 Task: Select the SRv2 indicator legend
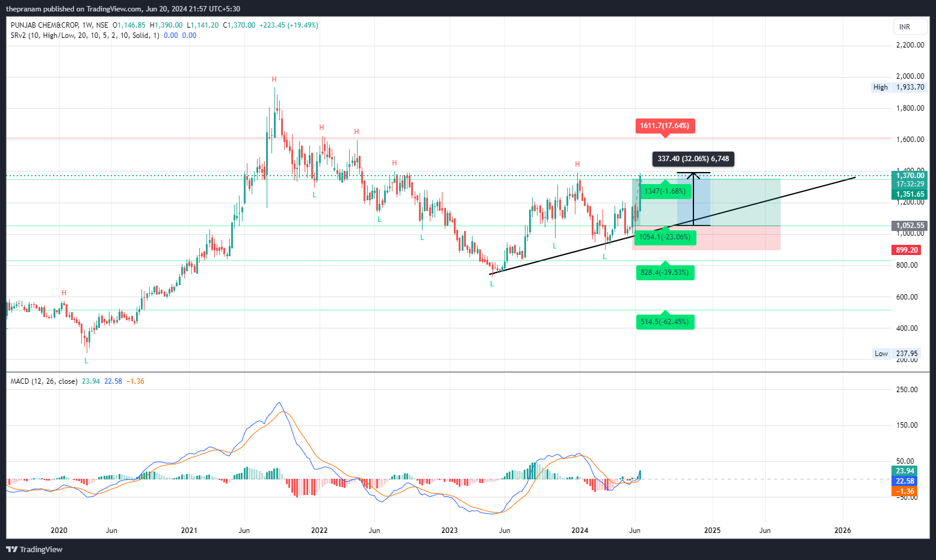(85, 35)
